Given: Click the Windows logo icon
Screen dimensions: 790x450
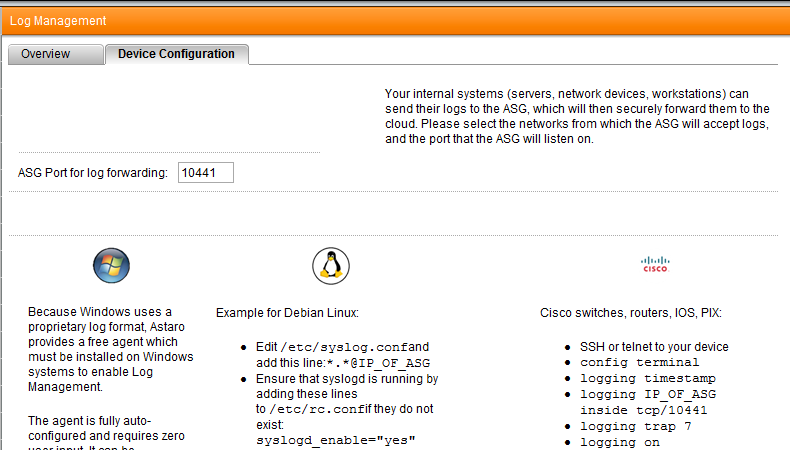Looking at the screenshot, I should coord(111,265).
